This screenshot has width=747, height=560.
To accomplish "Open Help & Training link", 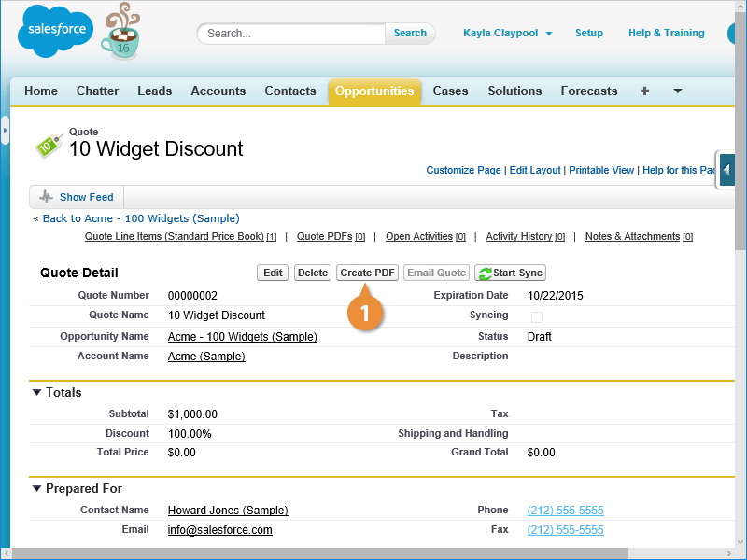I will 666,33.
